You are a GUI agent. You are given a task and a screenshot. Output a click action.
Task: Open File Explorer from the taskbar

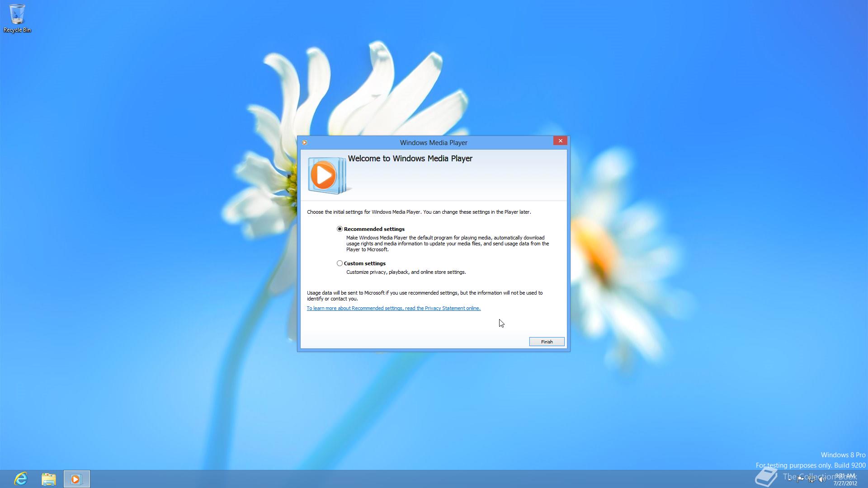(48, 478)
